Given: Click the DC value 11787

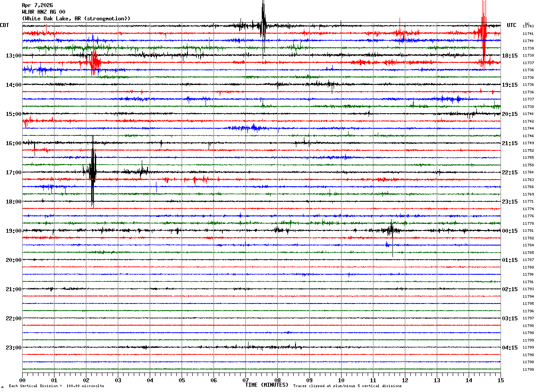Looking at the screenshot, I should click(x=528, y=260).
